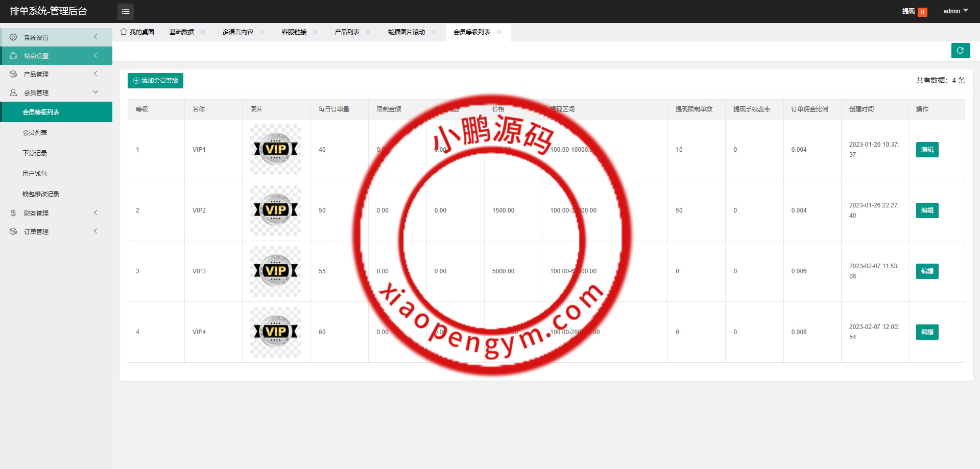Open 钱包修改记录 in the sidebar
Image resolution: width=980 pixels, height=469 pixels.
coord(41,194)
